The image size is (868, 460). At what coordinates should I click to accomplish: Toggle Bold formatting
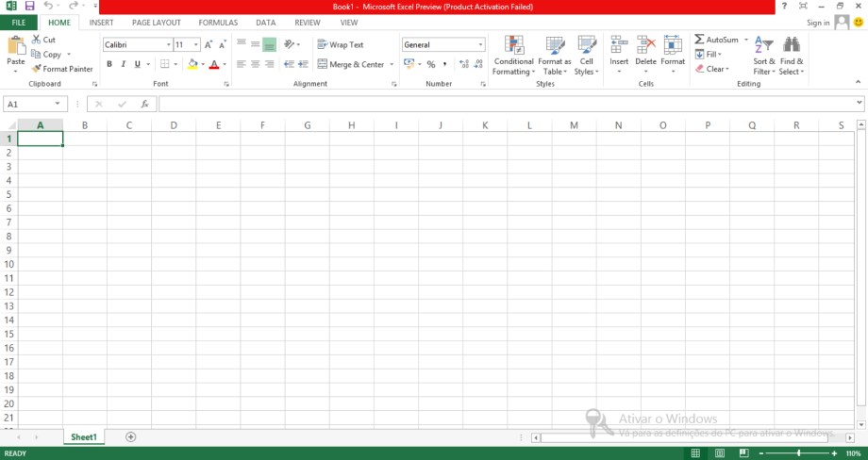(x=109, y=64)
